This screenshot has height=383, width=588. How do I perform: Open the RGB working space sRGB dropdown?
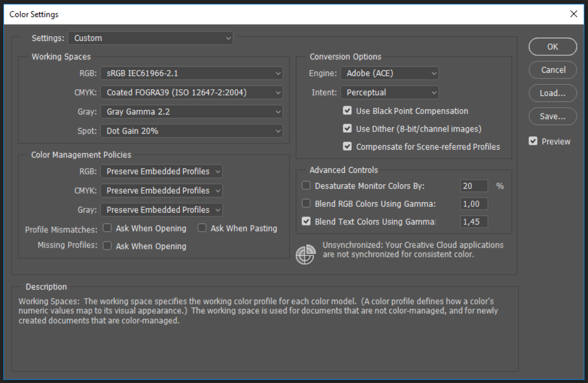(192, 73)
